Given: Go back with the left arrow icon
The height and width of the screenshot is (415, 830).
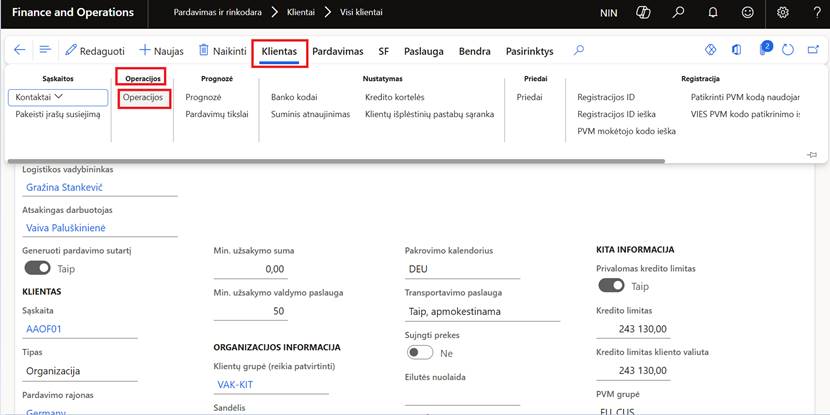Looking at the screenshot, I should point(20,50).
